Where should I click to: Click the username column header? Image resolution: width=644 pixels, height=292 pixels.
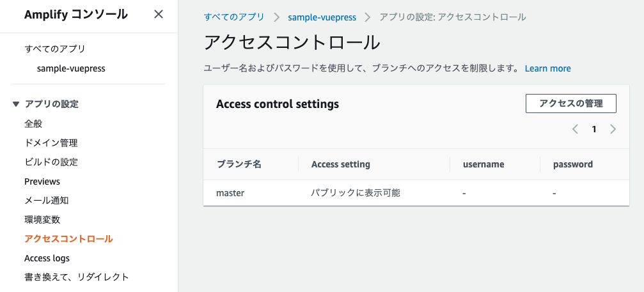tap(483, 164)
